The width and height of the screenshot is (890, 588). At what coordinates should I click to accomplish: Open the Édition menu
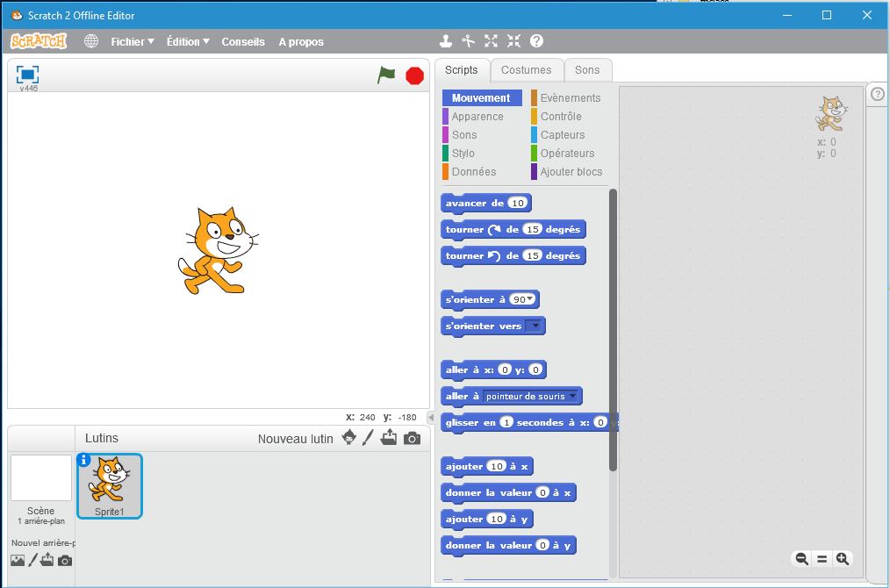pyautogui.click(x=188, y=41)
